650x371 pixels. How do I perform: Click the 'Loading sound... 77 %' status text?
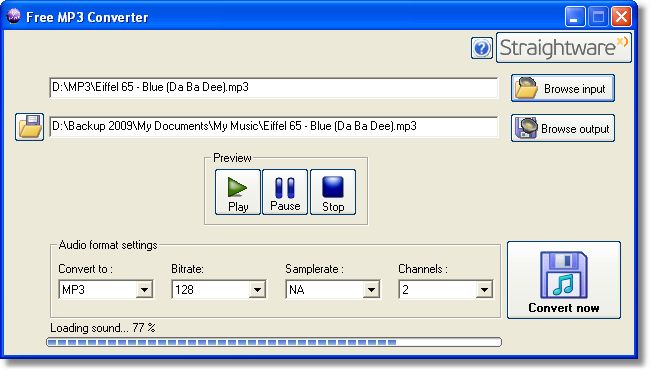[x=103, y=328]
